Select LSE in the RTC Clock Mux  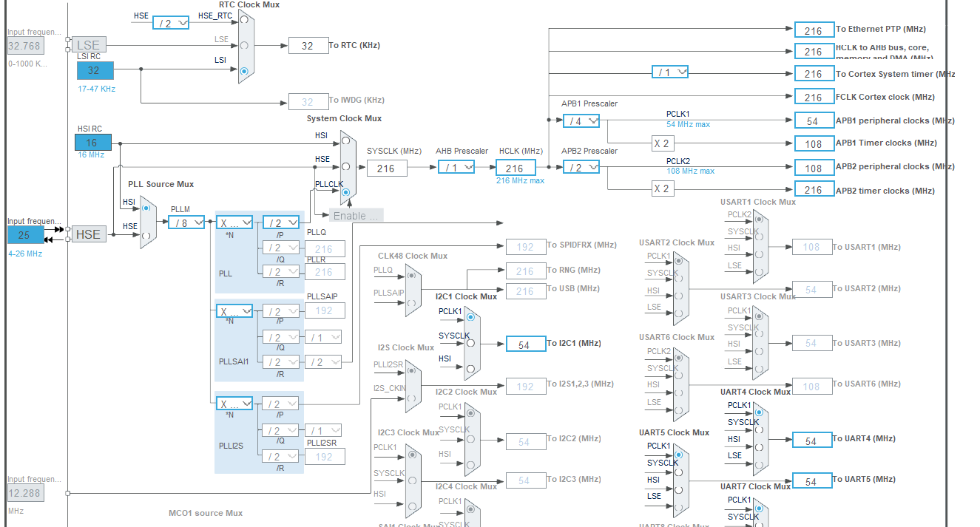(243, 45)
